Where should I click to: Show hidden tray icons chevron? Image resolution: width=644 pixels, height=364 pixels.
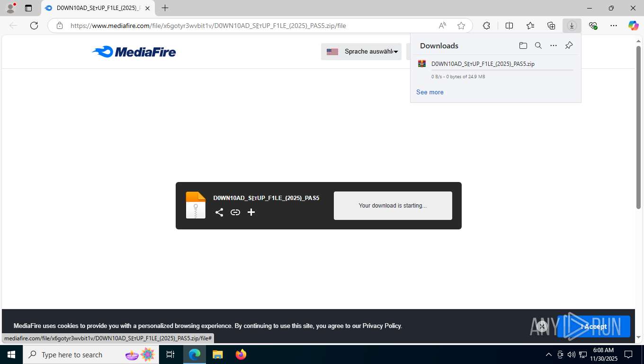549,355
